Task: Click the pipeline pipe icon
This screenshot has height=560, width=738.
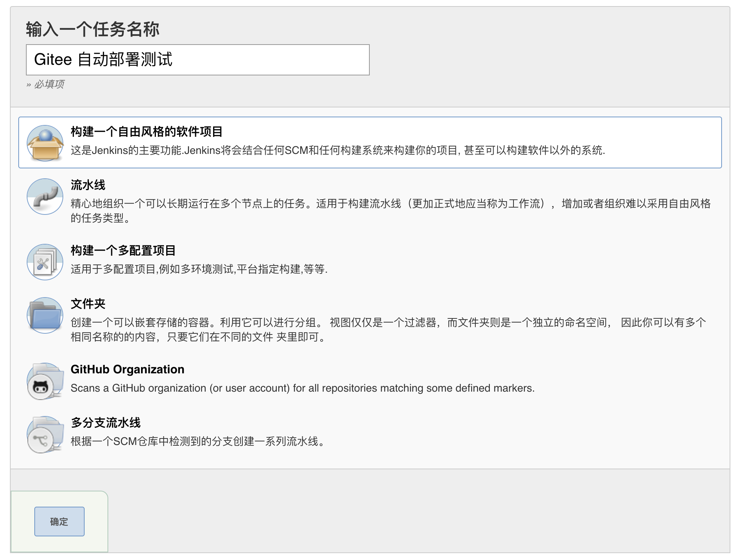Action: click(45, 197)
